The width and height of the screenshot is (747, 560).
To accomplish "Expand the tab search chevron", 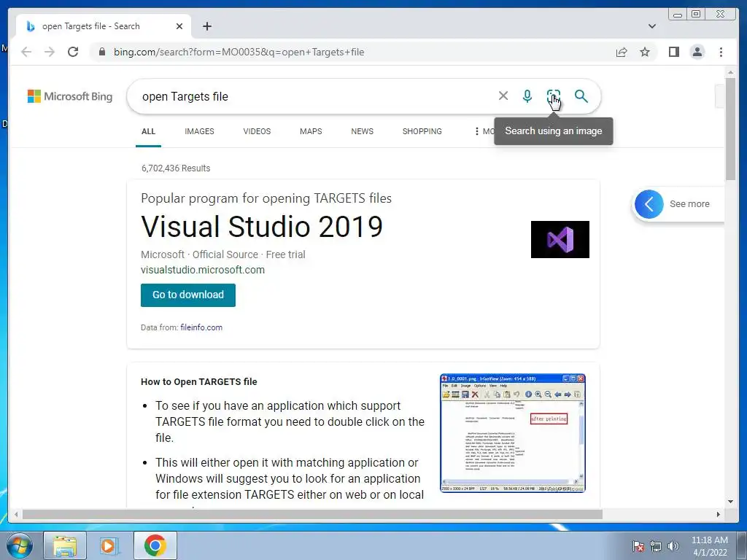I will pyautogui.click(x=652, y=26).
